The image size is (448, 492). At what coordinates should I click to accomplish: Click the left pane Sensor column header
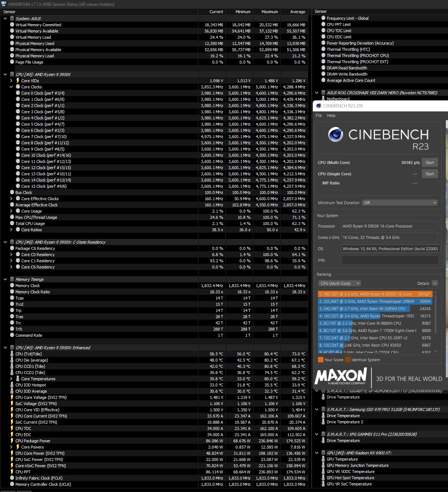[99, 12]
